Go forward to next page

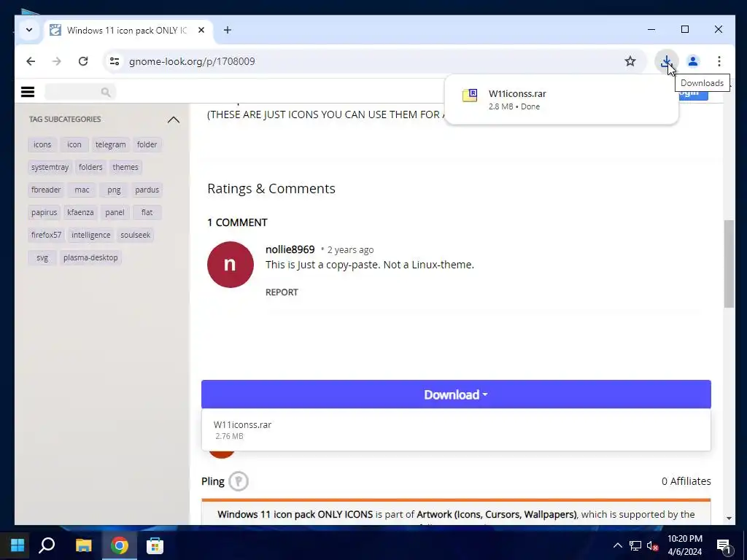(x=57, y=61)
